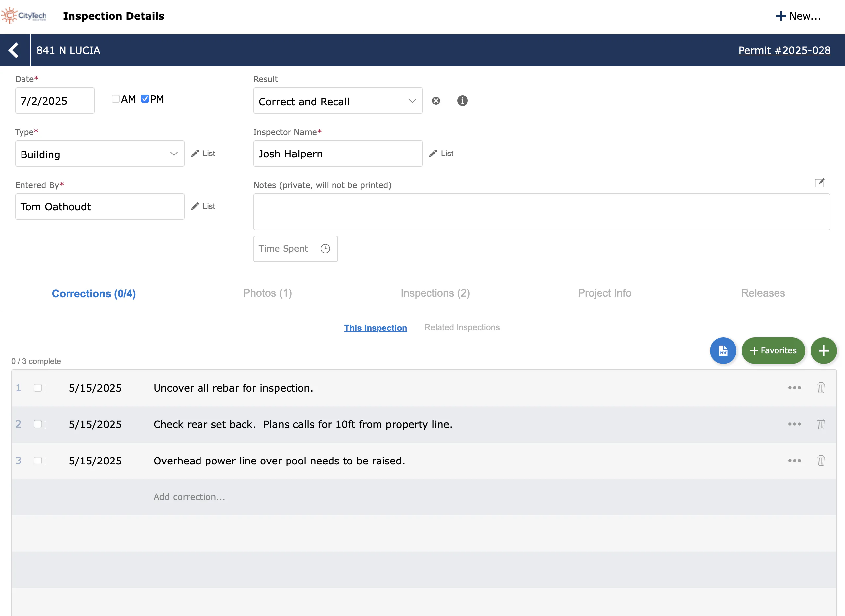845x616 pixels.
Task: Click into the private Notes text area
Action: click(x=542, y=212)
